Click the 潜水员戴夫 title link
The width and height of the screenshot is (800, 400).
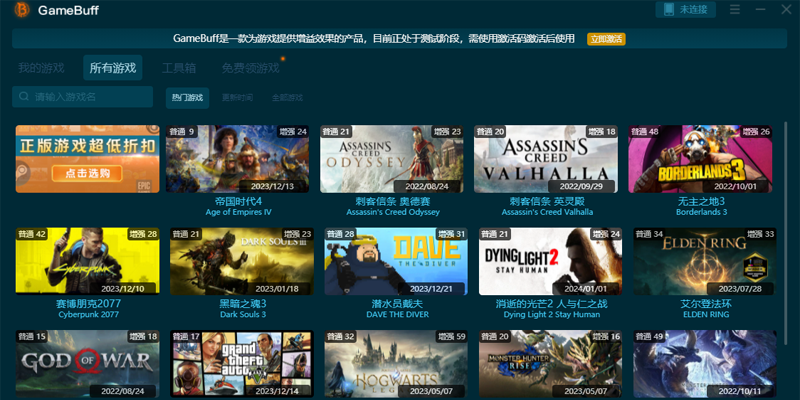pyautogui.click(x=397, y=304)
